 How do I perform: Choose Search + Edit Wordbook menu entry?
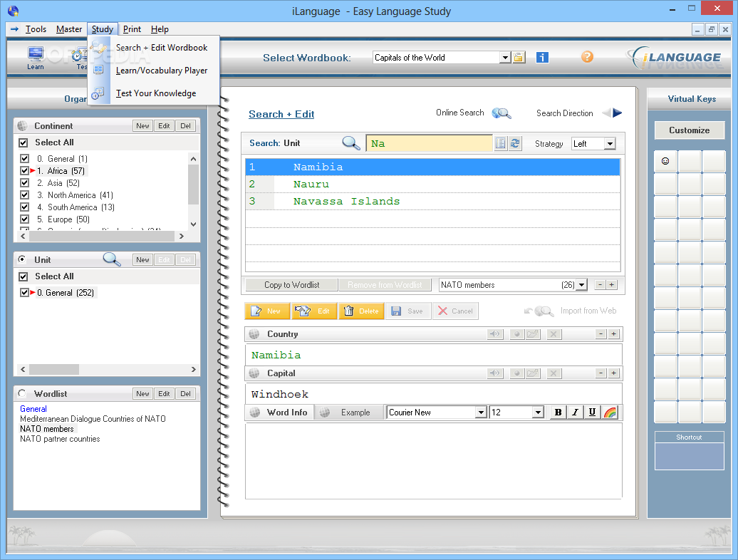coord(154,48)
